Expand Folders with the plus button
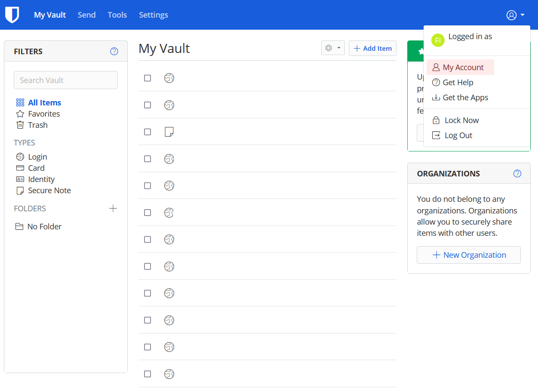Screen dimensions: 538x392 [x=113, y=208]
